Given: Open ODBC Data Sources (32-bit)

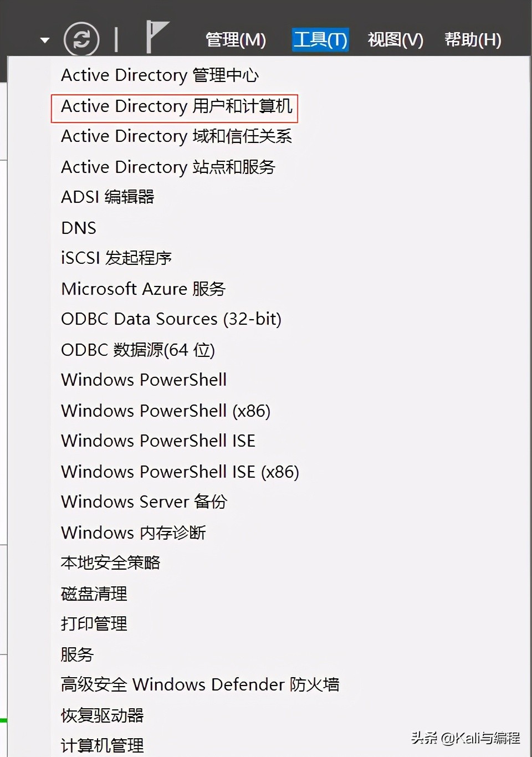Looking at the screenshot, I should [171, 319].
